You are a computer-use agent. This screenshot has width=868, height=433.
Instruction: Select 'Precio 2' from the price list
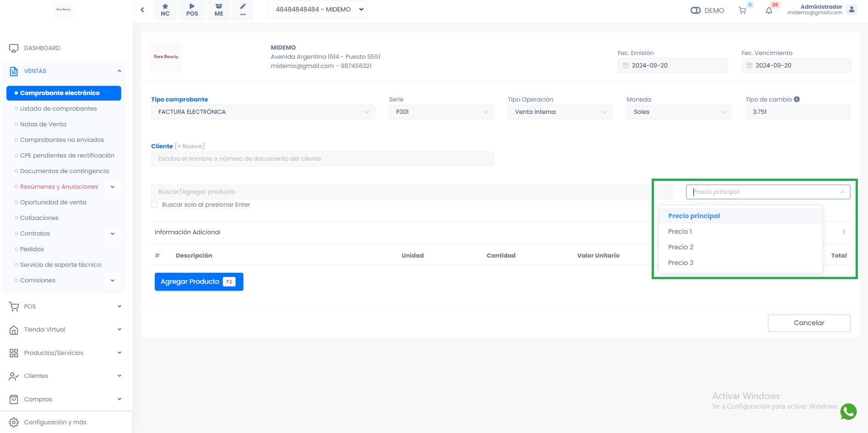tap(681, 247)
